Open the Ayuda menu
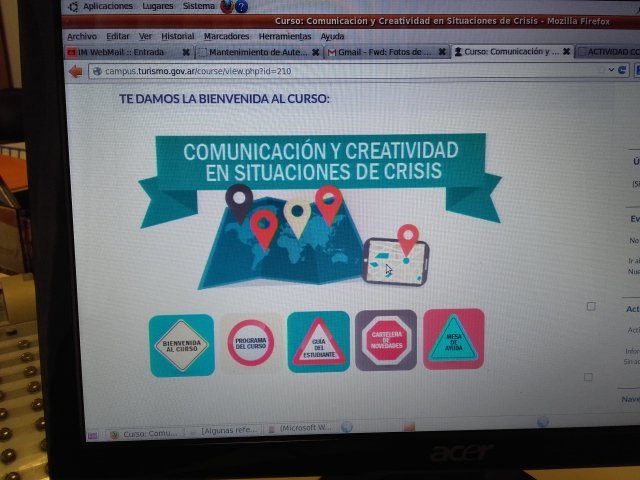This screenshot has width=640, height=480. [x=332, y=36]
